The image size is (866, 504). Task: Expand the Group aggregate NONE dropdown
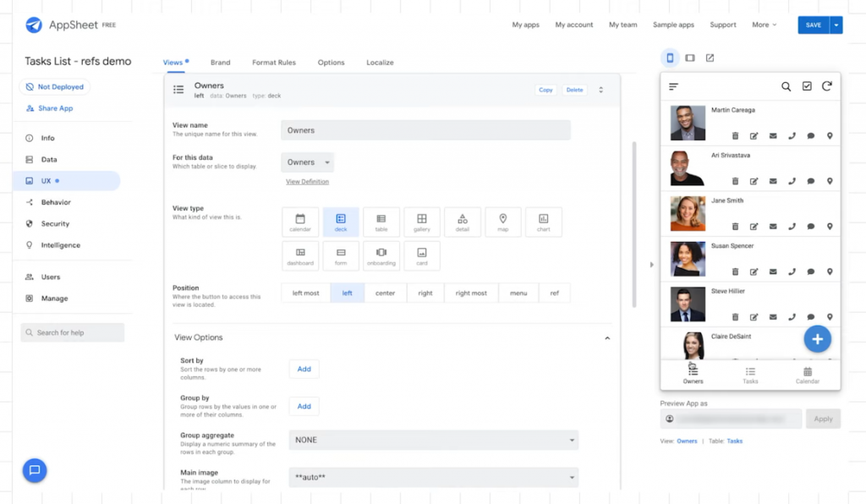(x=433, y=440)
